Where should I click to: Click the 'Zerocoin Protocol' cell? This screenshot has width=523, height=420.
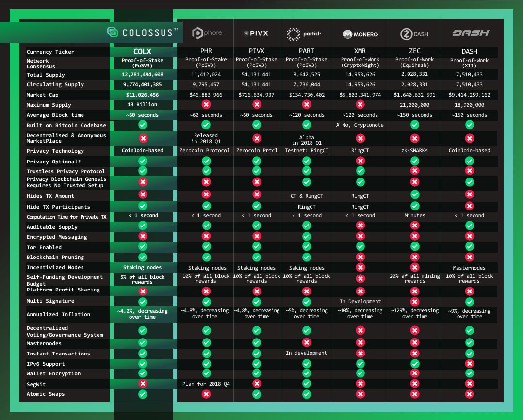coord(204,151)
